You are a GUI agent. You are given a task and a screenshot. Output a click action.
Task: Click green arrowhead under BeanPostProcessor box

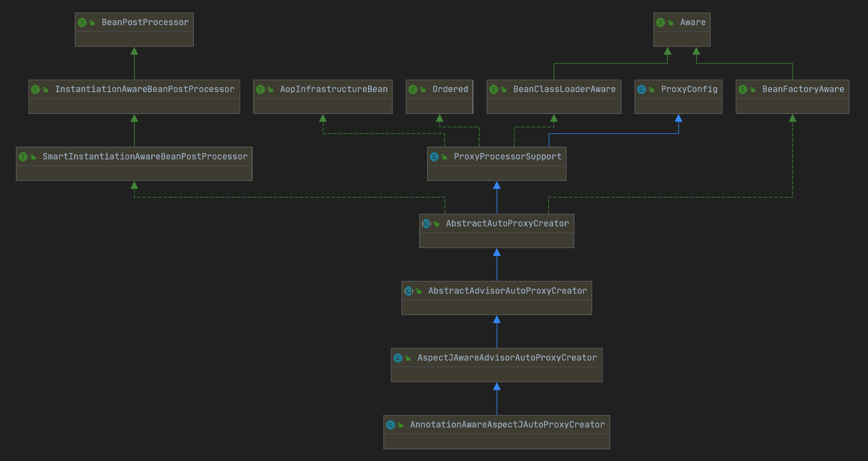(134, 51)
